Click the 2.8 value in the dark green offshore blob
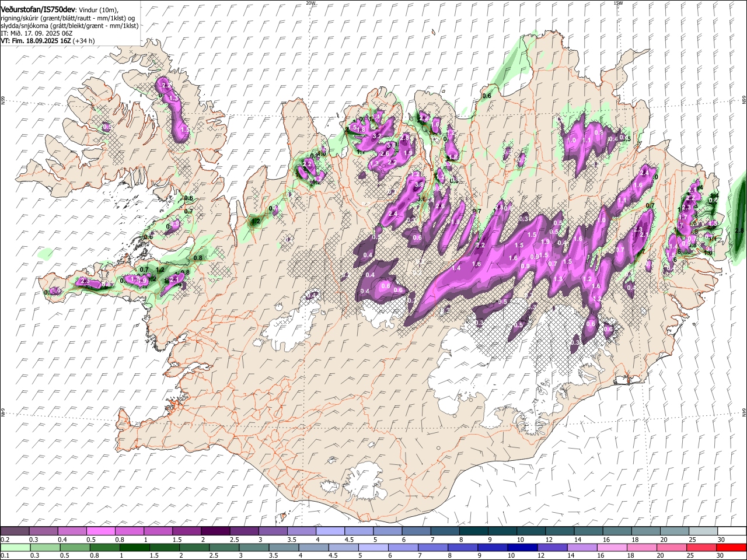The height and width of the screenshot is (560, 747). coord(739,230)
